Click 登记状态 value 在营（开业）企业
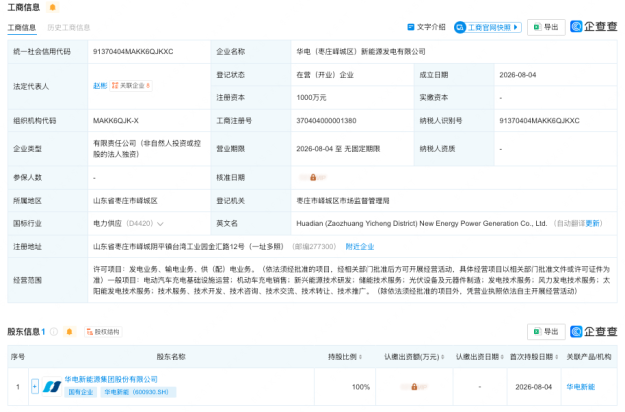This screenshot has width=625, height=412. [325, 75]
